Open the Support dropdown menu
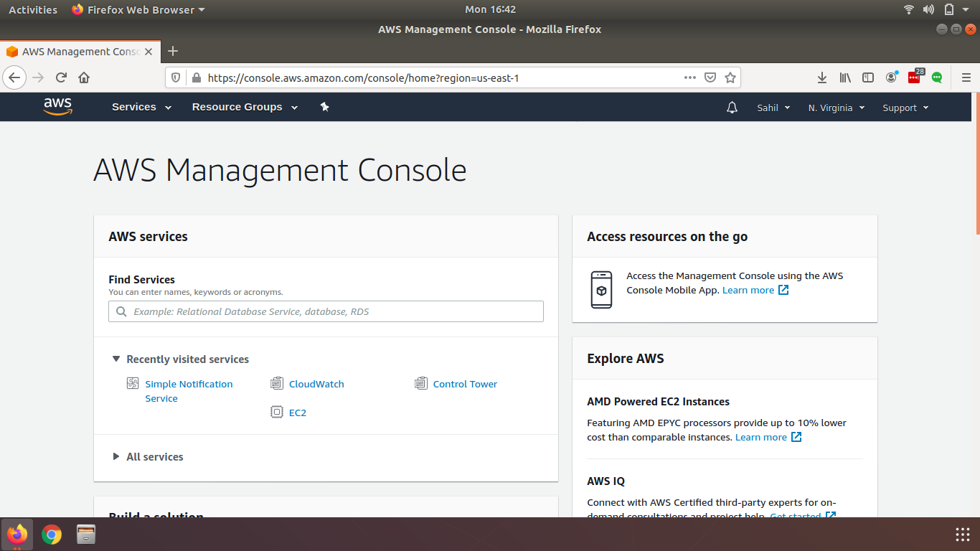This screenshot has height=551, width=980. pos(905,108)
